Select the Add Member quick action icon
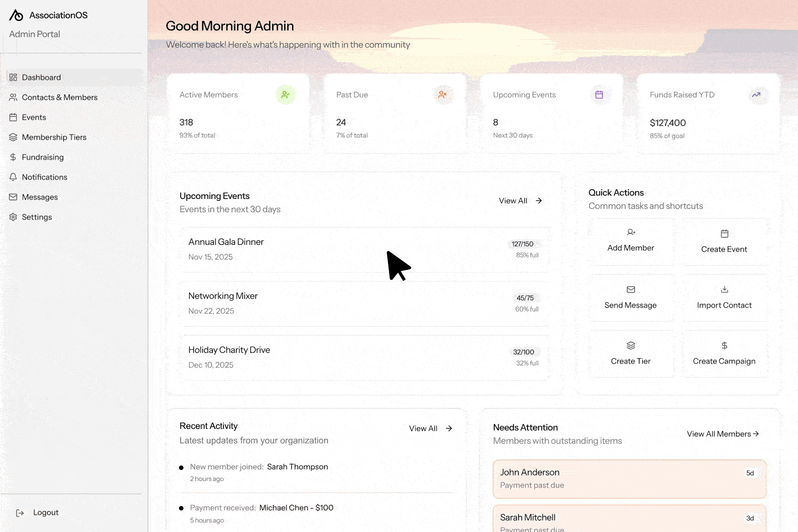This screenshot has height=532, width=798. coord(631,232)
